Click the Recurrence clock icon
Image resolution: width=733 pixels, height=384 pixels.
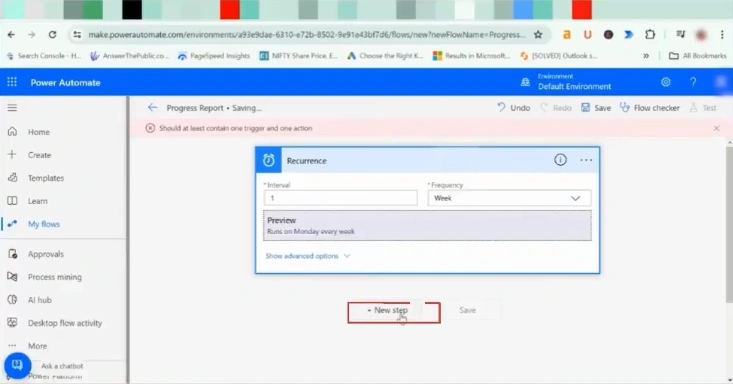(x=268, y=160)
